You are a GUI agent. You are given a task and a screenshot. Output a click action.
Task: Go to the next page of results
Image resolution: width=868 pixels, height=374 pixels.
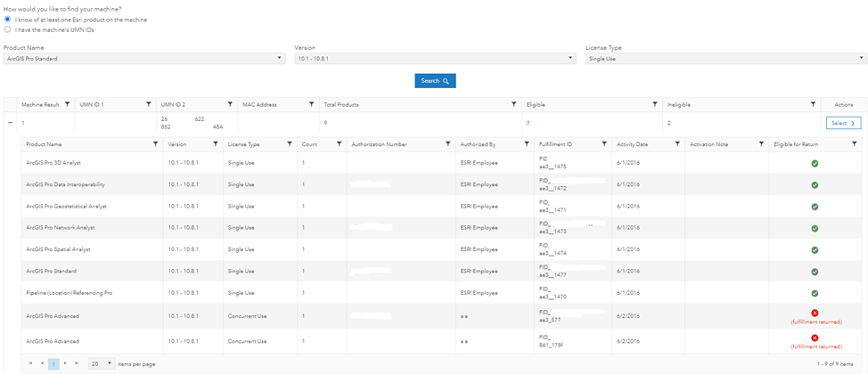pos(65,363)
